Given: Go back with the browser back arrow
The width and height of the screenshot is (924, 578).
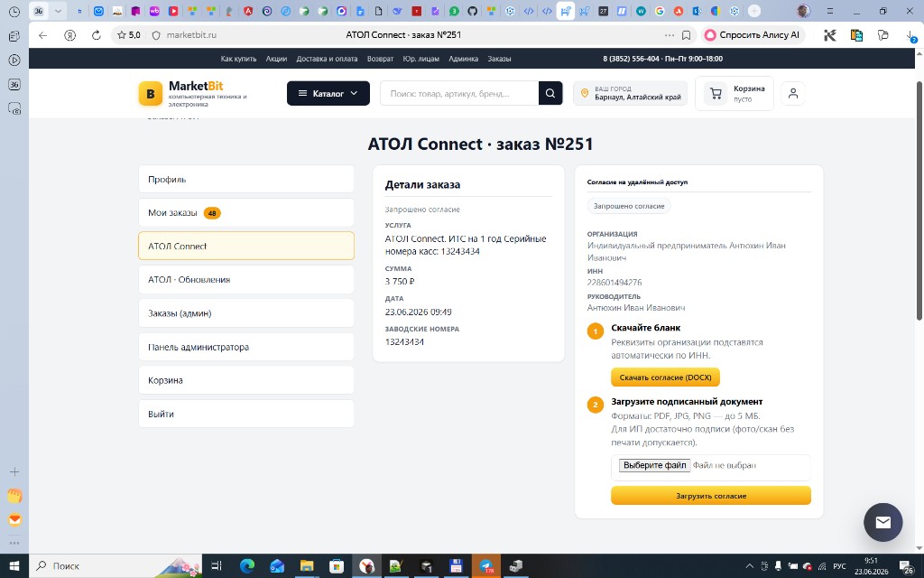Looking at the screenshot, I should 43,35.
